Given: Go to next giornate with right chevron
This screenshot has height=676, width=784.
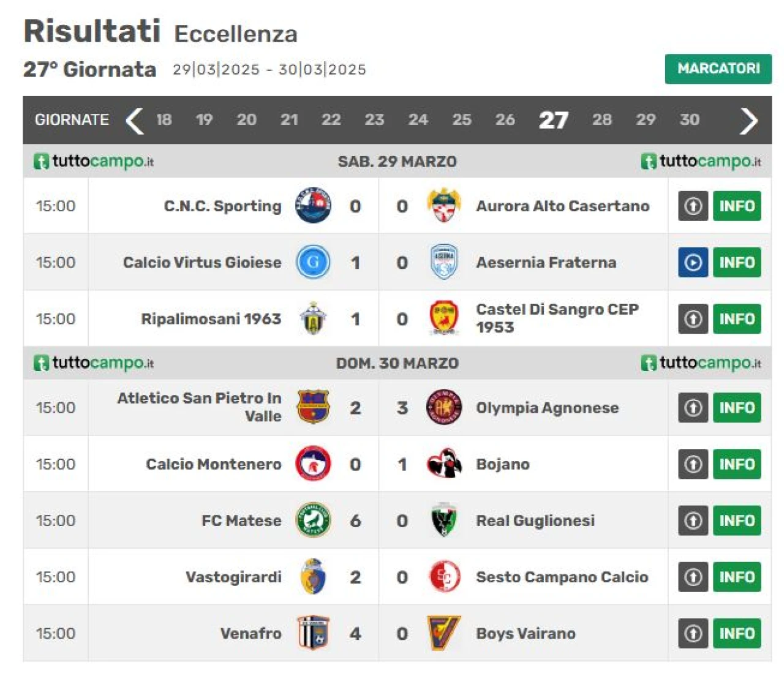Looking at the screenshot, I should coord(748,120).
